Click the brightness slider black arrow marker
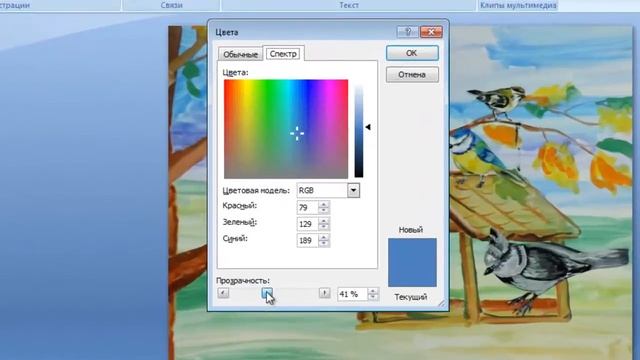The height and width of the screenshot is (360, 640). pyautogui.click(x=368, y=127)
